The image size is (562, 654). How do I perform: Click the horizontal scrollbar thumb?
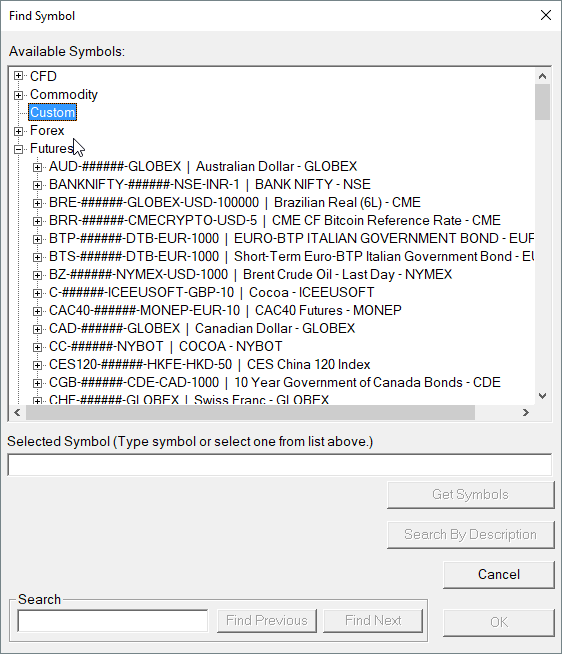[x=250, y=413]
